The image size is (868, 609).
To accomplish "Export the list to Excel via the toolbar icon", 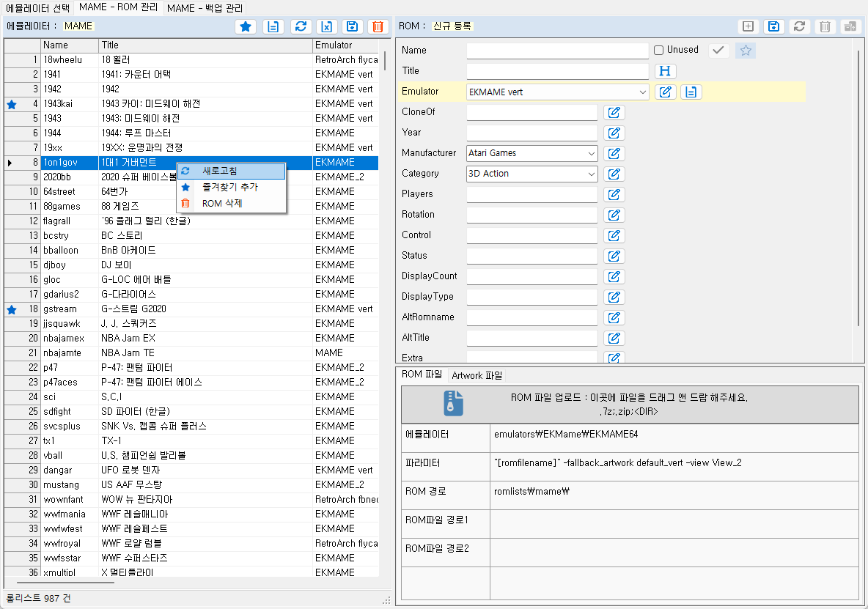I will pos(327,26).
